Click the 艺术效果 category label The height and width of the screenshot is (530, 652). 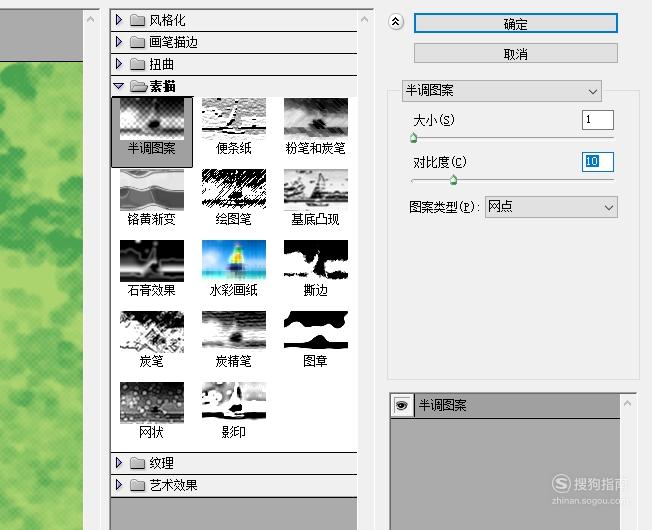(173, 485)
